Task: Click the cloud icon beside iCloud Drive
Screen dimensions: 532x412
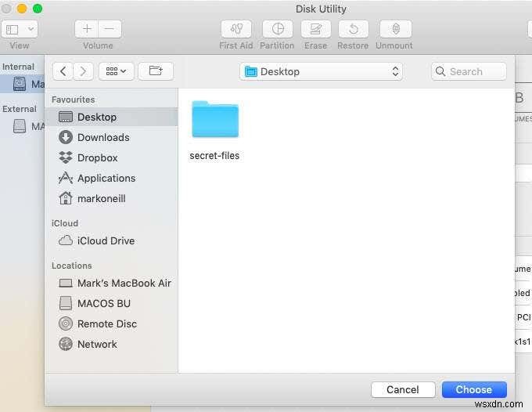Action: point(66,240)
